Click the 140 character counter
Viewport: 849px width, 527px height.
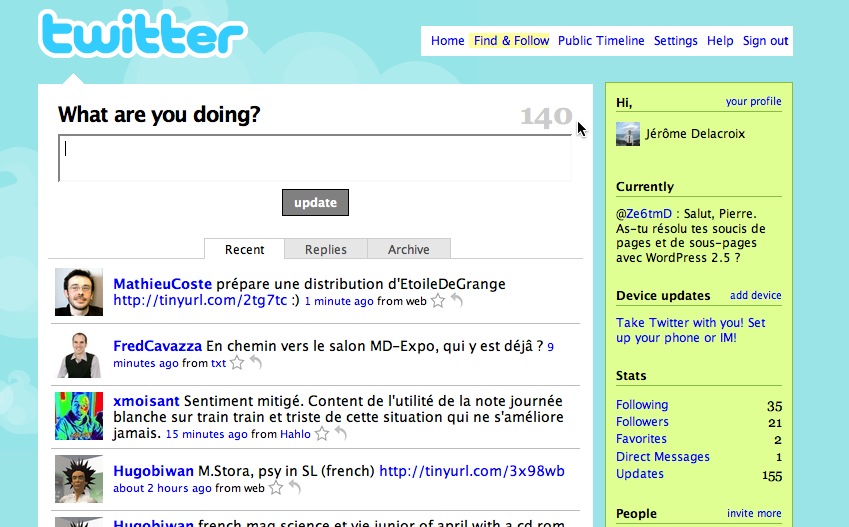[x=546, y=116]
